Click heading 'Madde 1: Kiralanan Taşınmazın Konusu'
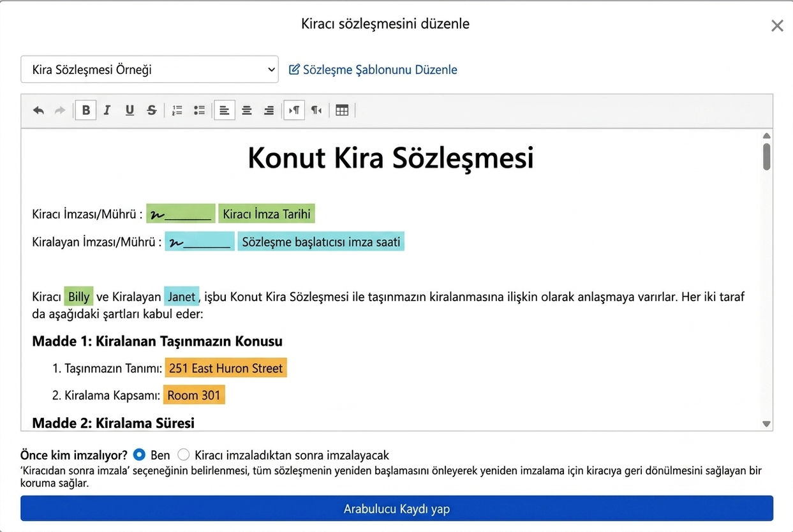 158,341
